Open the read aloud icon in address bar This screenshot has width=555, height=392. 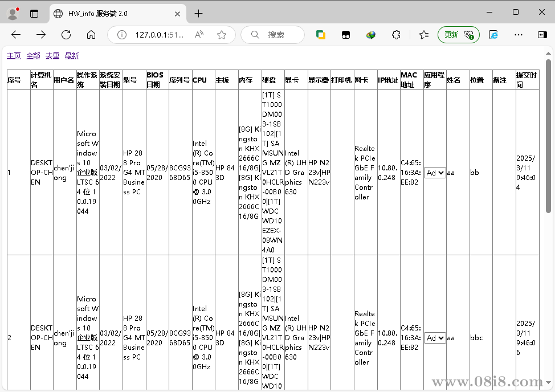coord(199,35)
